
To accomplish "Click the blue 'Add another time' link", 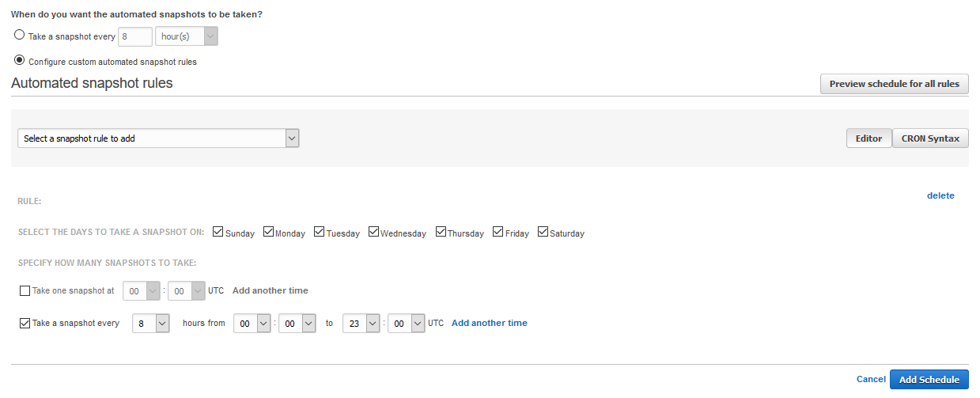I will tap(489, 323).
